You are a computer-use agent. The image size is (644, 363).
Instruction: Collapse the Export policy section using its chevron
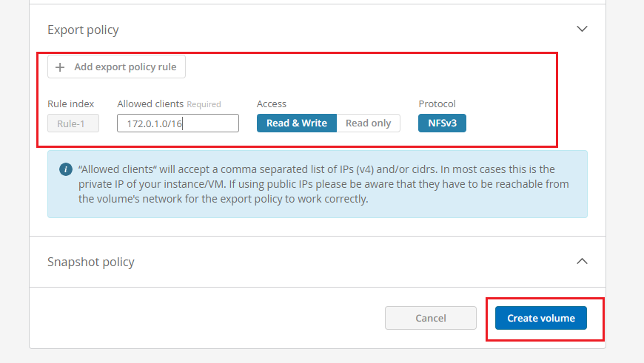(582, 30)
